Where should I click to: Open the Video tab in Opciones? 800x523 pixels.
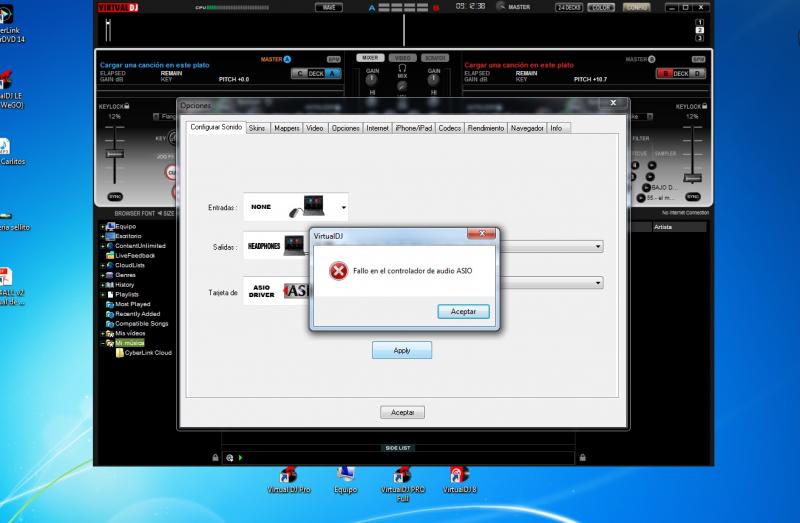click(x=315, y=128)
